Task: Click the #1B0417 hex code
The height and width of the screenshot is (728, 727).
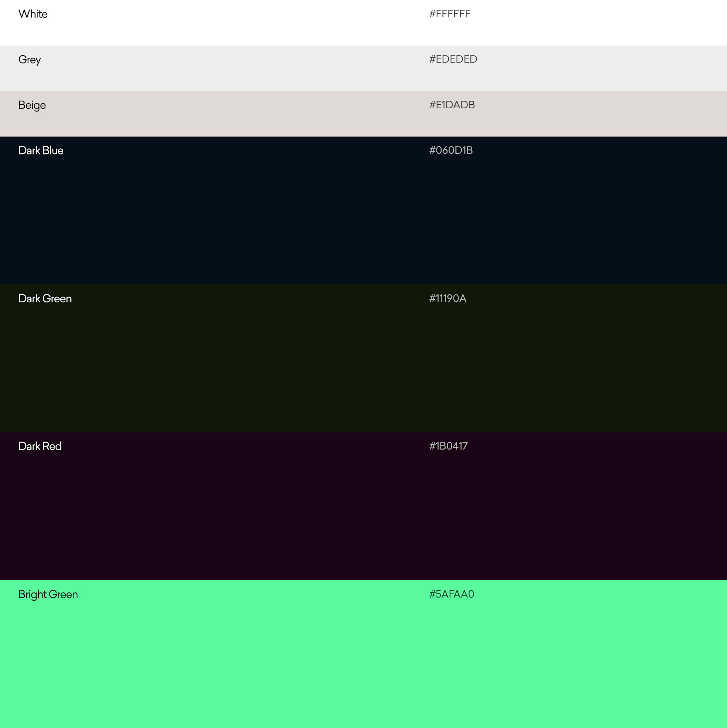Action: coord(449,446)
